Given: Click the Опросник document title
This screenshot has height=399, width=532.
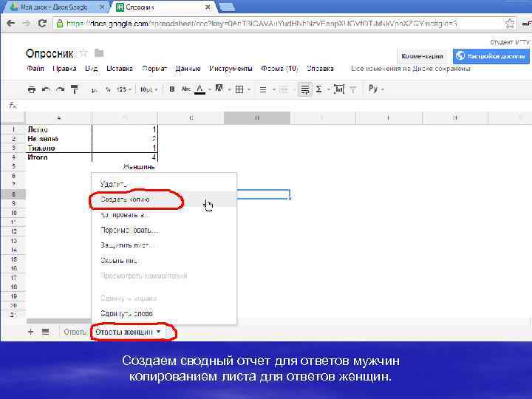Looking at the screenshot, I should tap(50, 54).
